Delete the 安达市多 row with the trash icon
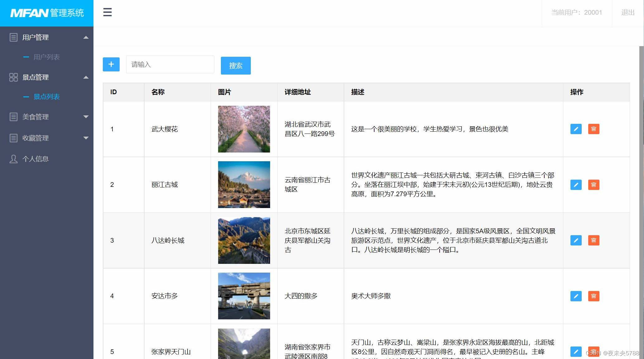The height and width of the screenshot is (359, 644). click(594, 296)
